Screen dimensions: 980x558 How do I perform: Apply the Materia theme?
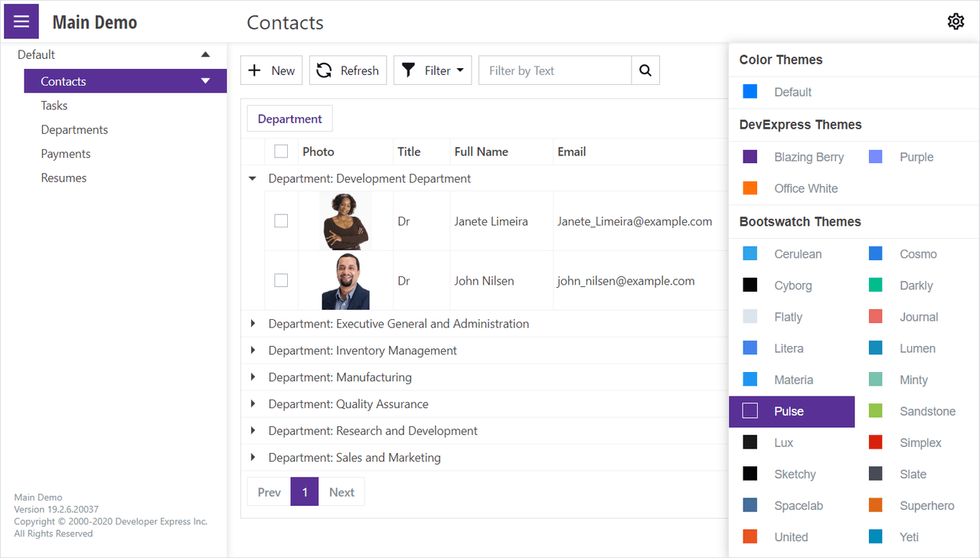tap(792, 380)
